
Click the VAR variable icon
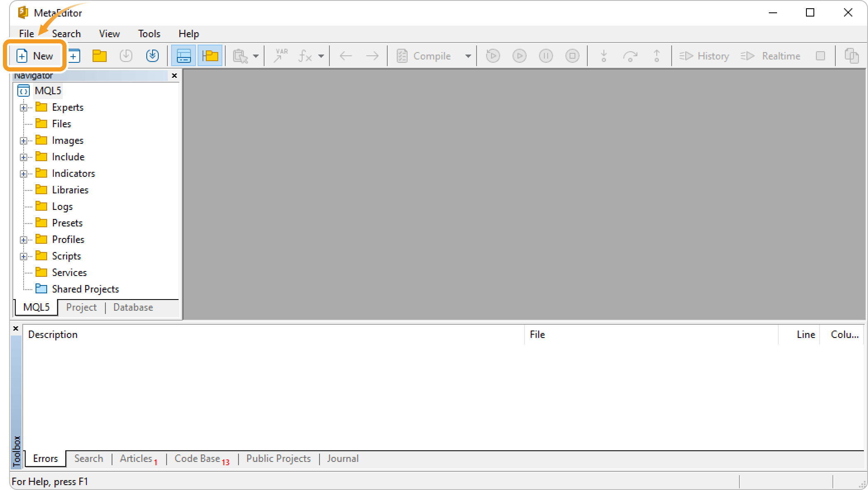pyautogui.click(x=281, y=56)
